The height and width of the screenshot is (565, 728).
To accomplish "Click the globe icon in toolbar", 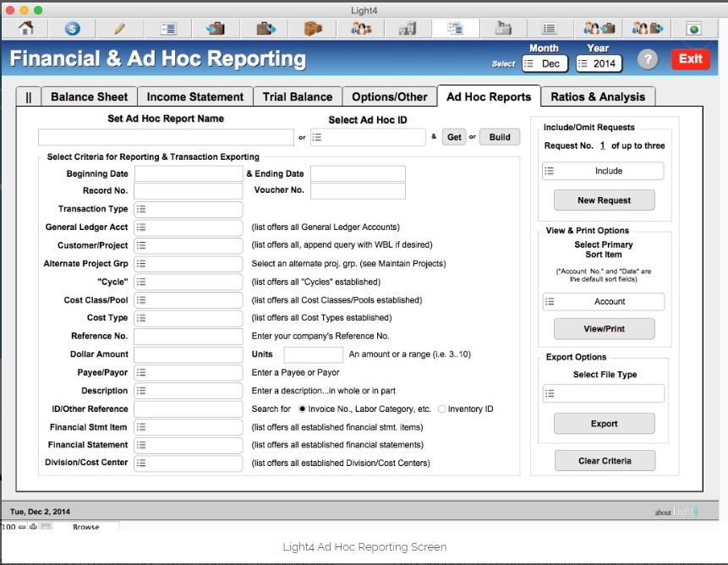I will (693, 28).
